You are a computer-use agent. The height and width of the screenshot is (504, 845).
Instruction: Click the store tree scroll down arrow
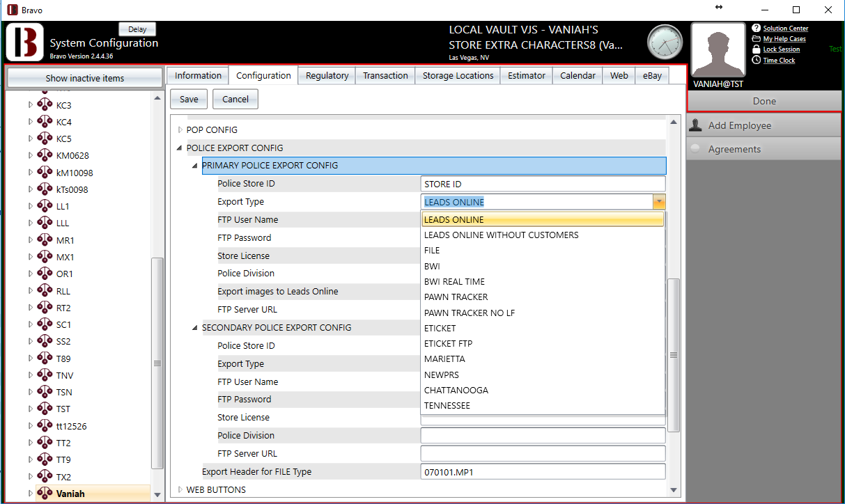157,494
